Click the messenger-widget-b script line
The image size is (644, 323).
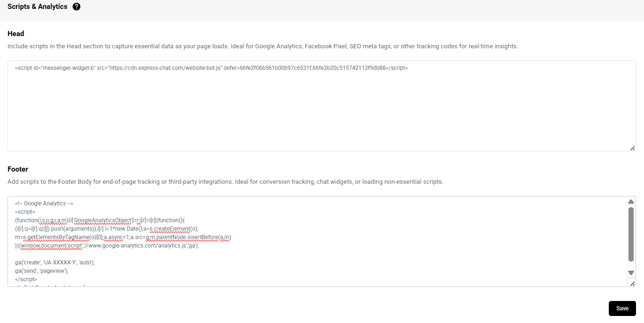point(211,68)
